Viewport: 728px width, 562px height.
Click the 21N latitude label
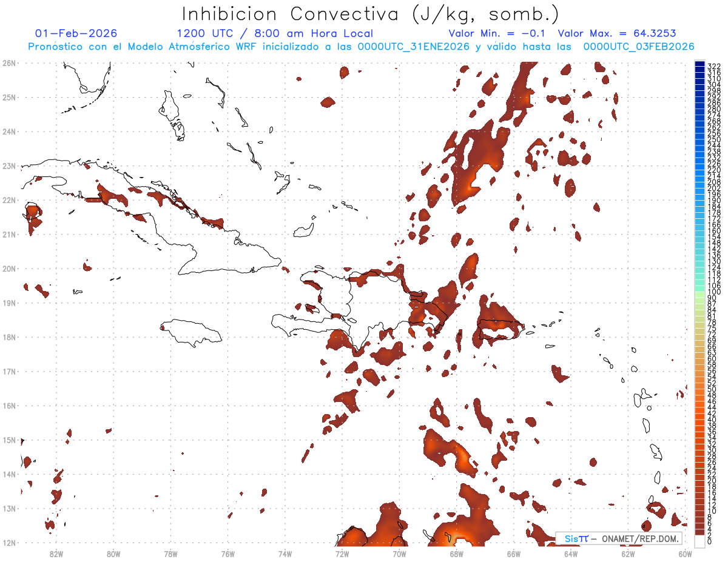[x=9, y=234]
